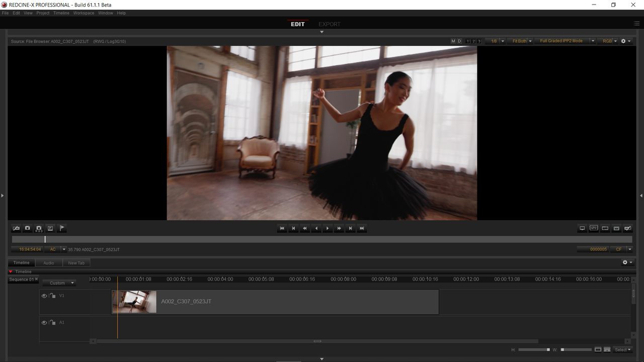This screenshot has width=644, height=362.
Task: Click the R3D snapshot camera icon
Action: [x=39, y=228]
